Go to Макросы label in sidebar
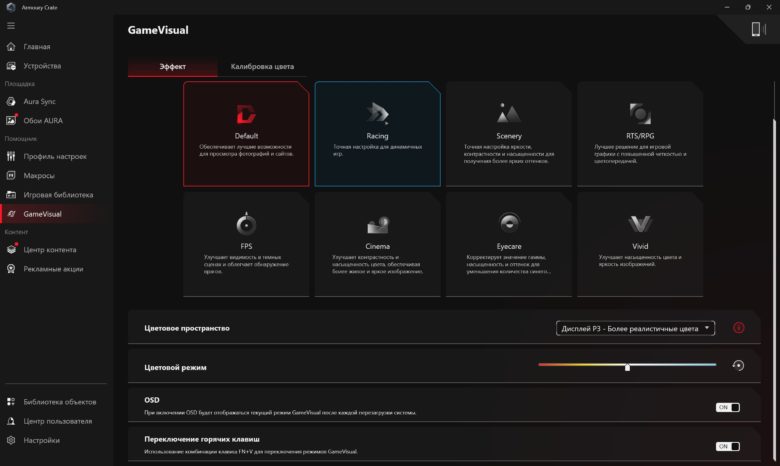The width and height of the screenshot is (780, 466). coord(39,176)
